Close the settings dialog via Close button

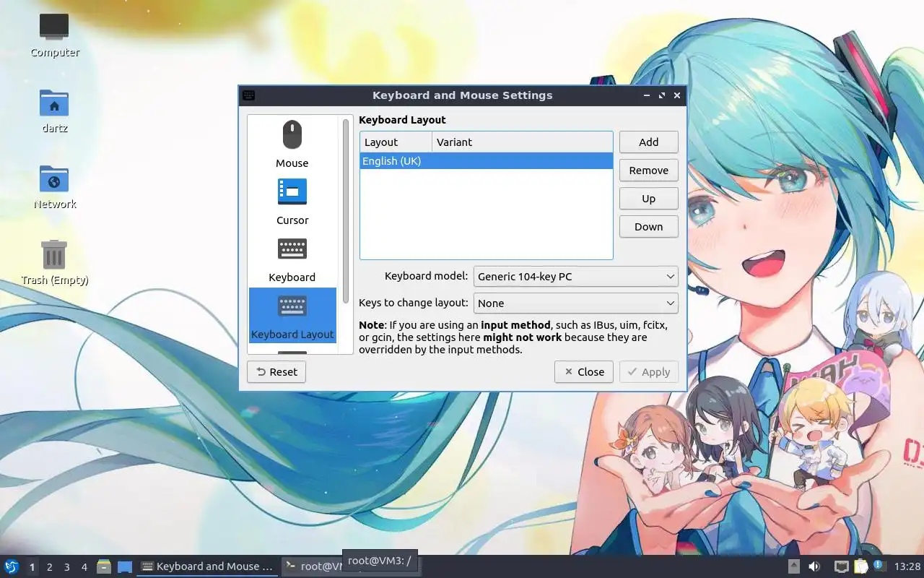coord(584,371)
